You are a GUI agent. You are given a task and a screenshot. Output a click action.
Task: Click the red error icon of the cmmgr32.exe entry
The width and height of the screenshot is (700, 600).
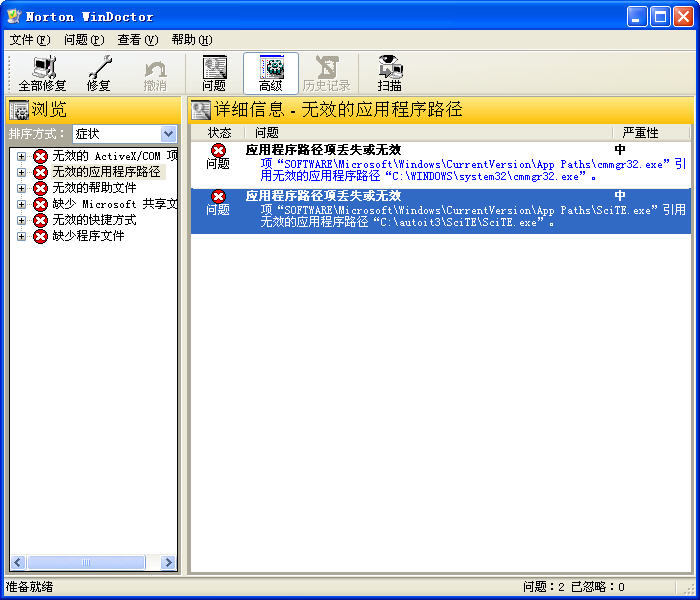click(x=218, y=150)
